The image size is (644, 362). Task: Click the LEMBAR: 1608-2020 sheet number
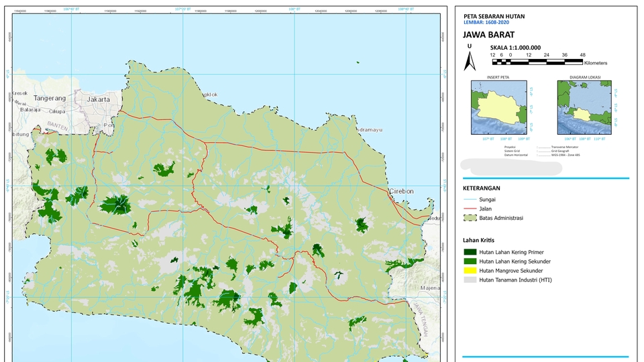(x=486, y=23)
